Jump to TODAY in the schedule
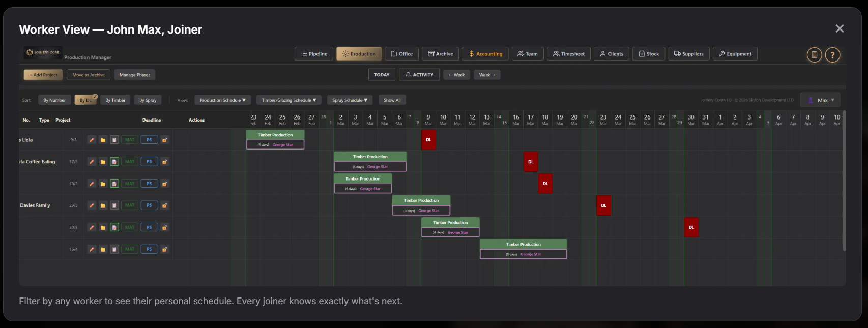Screen dimensions: 868x328 pos(382,75)
